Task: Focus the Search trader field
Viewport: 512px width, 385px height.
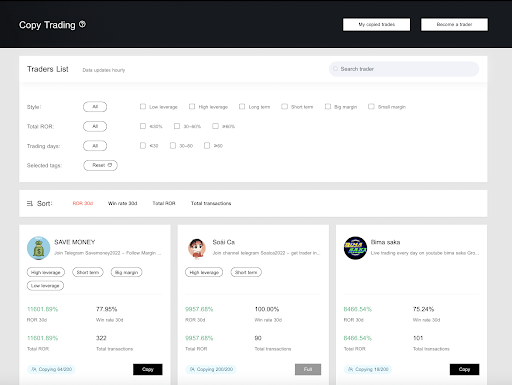Action: tap(404, 69)
